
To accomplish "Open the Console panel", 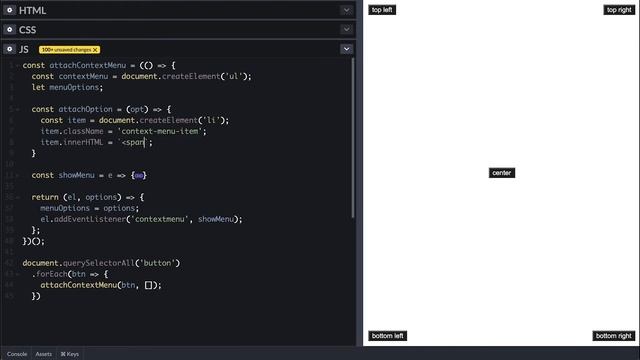I will pos(17,354).
